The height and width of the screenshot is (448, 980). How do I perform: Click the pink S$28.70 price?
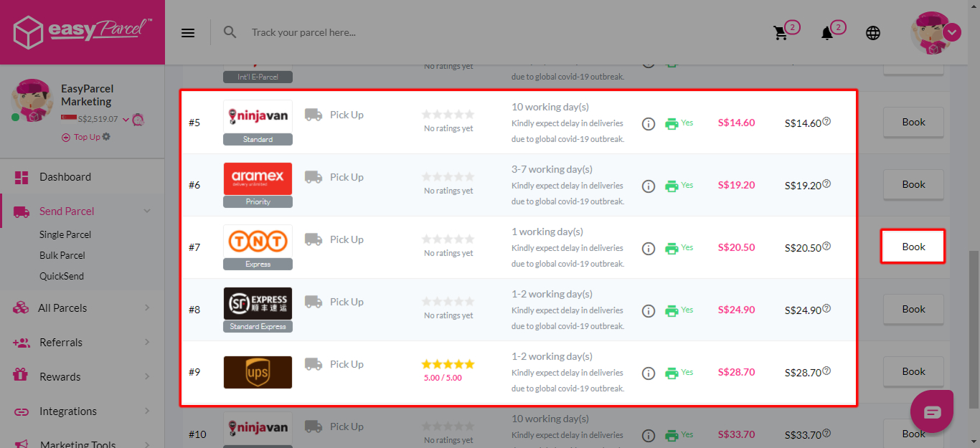point(736,373)
